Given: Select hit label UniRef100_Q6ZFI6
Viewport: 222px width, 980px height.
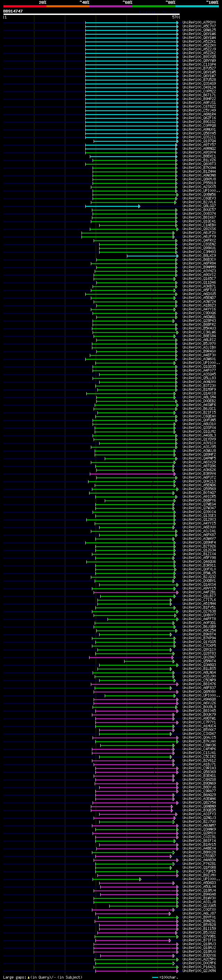Looking at the screenshot, I should [x=199, y=118].
